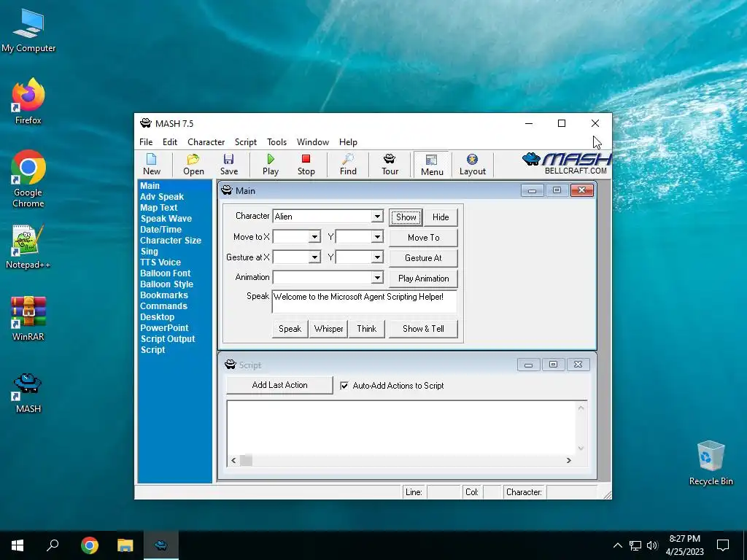Select Character Size in sidebar
This screenshot has height=560, width=747.
pos(170,241)
